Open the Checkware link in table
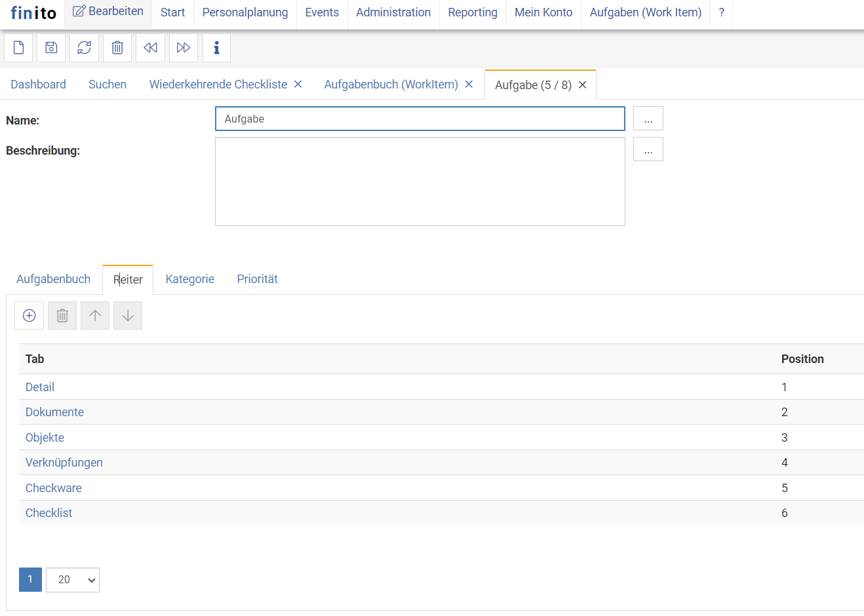This screenshot has width=864, height=616. coord(53,488)
